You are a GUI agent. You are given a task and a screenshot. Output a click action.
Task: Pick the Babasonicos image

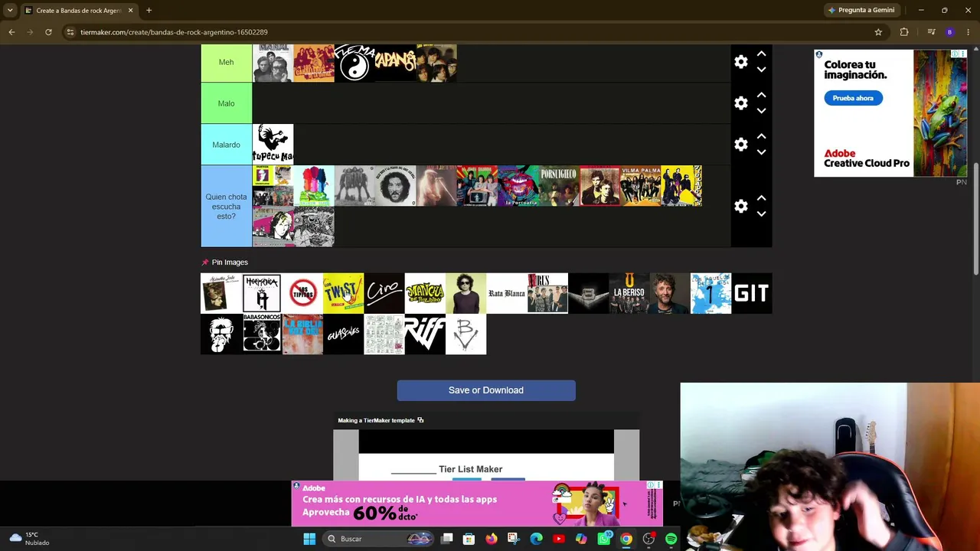(x=262, y=334)
